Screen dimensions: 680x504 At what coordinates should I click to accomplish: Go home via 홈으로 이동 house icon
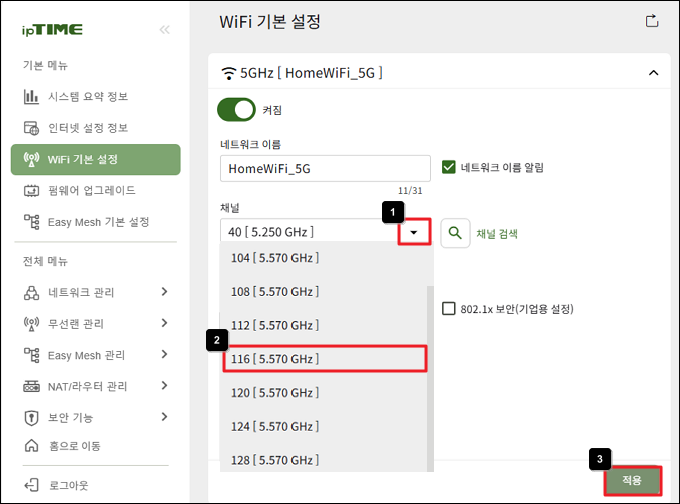tap(31, 445)
